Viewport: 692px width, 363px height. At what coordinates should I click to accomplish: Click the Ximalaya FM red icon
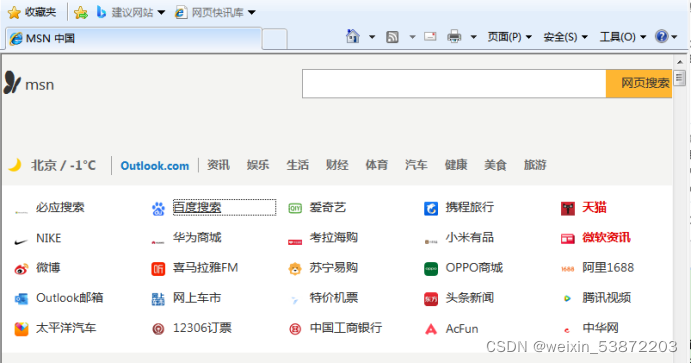158,269
